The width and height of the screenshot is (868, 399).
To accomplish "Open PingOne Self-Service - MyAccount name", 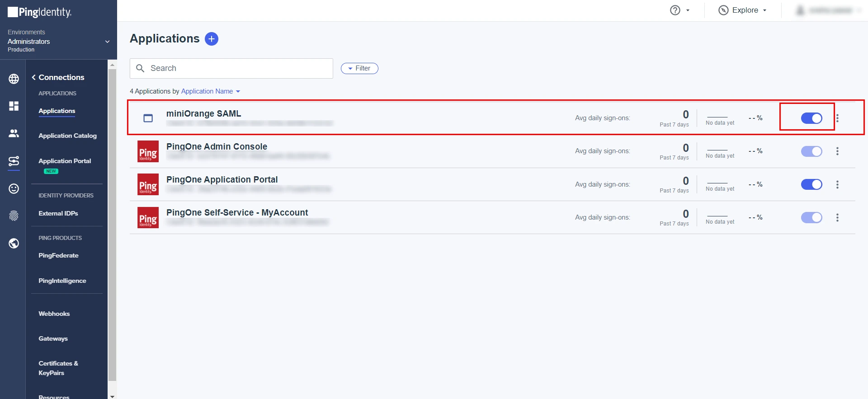I will click(x=237, y=212).
